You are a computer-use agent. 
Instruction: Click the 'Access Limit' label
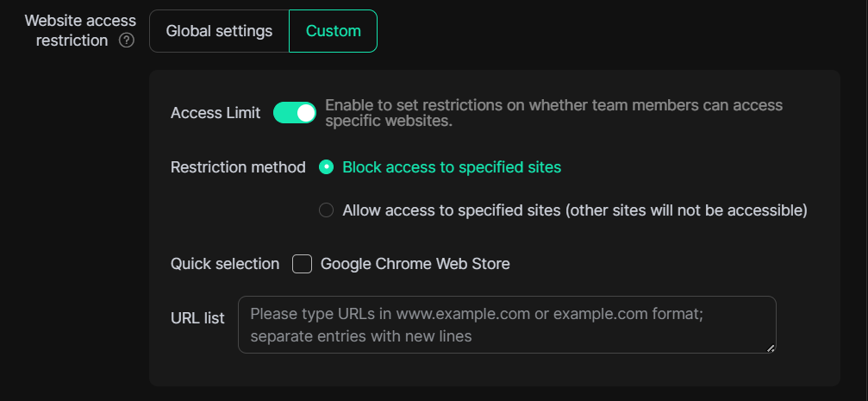click(x=215, y=113)
